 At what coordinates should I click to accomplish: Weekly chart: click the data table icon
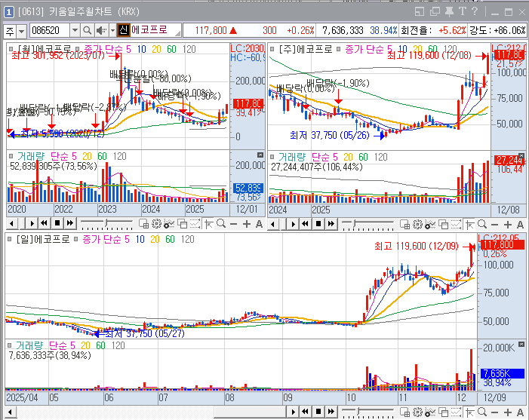point(404,225)
